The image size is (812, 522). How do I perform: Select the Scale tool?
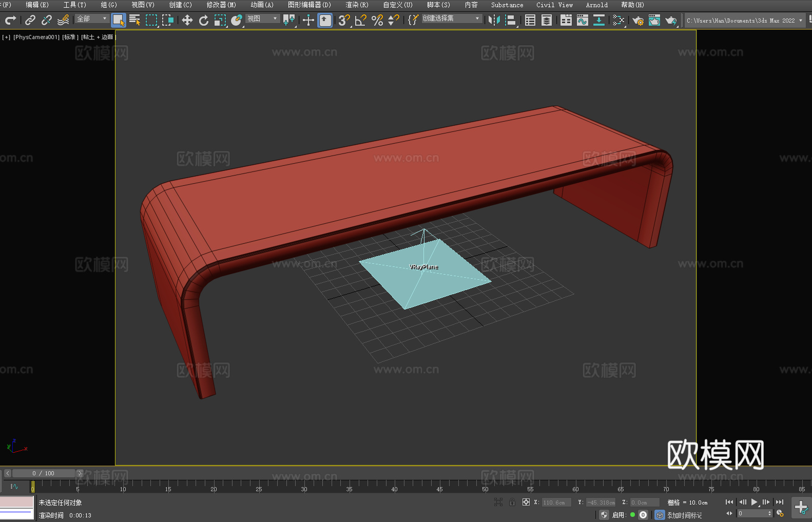pyautogui.click(x=220, y=20)
